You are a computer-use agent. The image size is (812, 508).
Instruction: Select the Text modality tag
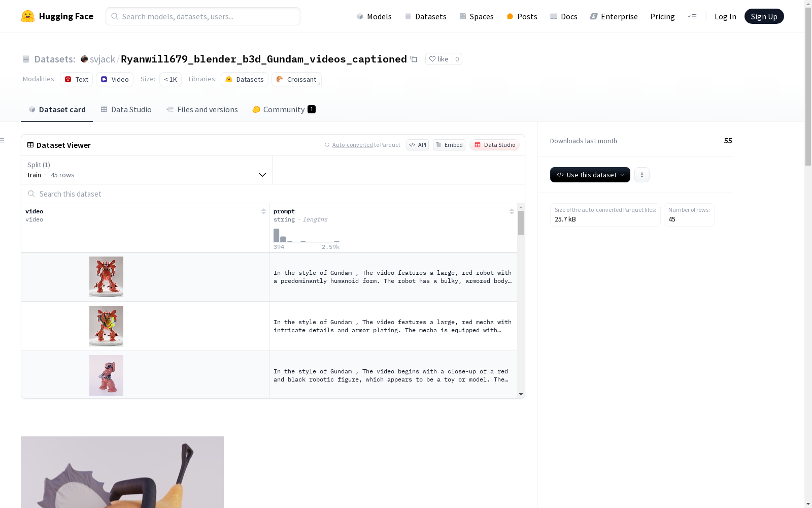[76, 79]
